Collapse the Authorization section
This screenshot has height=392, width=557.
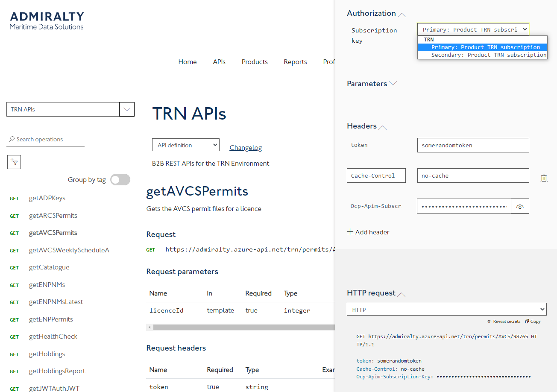tap(402, 14)
